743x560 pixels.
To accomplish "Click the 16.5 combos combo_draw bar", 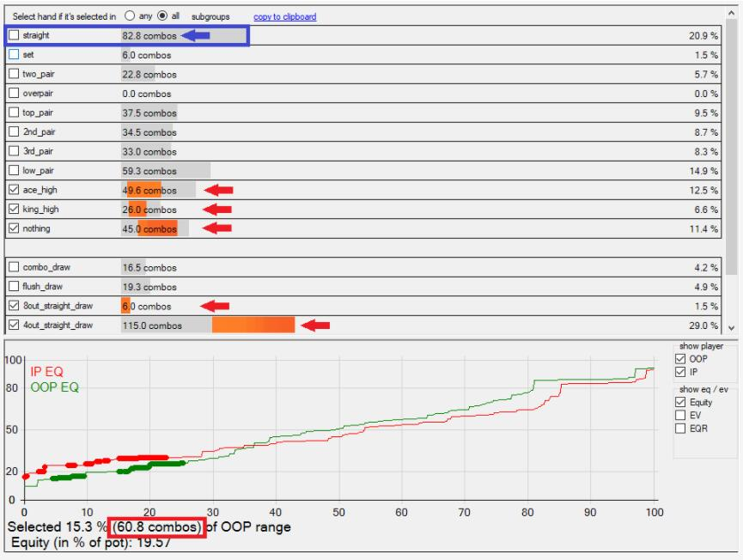I will coord(149,268).
